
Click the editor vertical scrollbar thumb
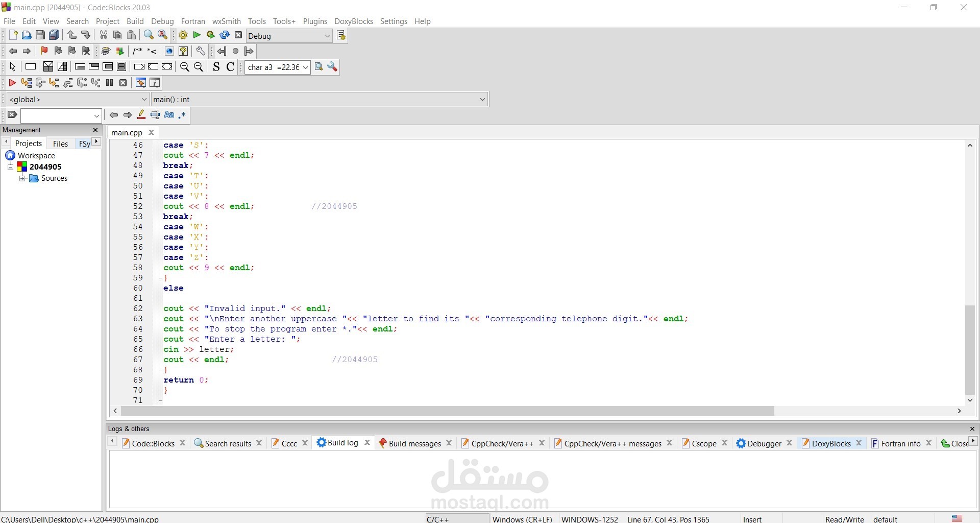coord(970,350)
